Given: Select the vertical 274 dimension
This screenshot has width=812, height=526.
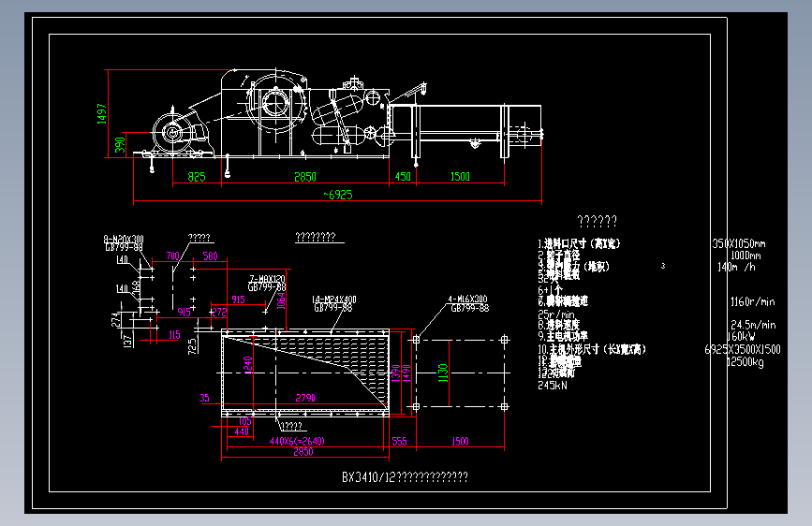Looking at the screenshot, I should 115,319.
